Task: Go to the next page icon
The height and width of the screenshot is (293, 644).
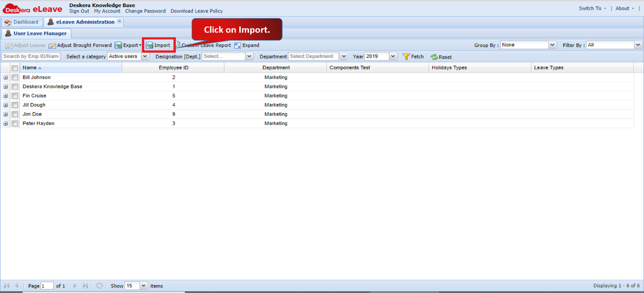Action: tap(75, 286)
